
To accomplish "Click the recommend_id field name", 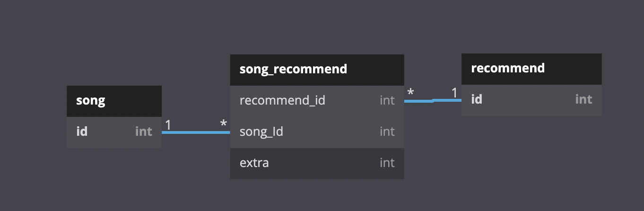I will [x=282, y=100].
